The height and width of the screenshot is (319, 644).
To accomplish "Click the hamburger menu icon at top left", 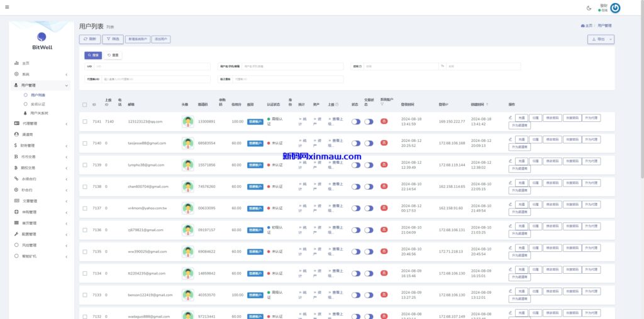I will (6, 8).
